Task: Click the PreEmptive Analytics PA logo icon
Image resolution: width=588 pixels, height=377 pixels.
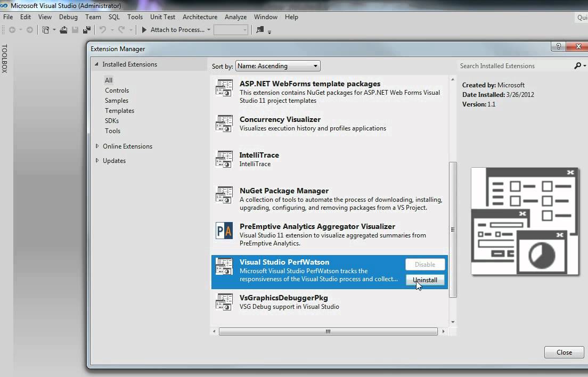Action: tap(224, 231)
